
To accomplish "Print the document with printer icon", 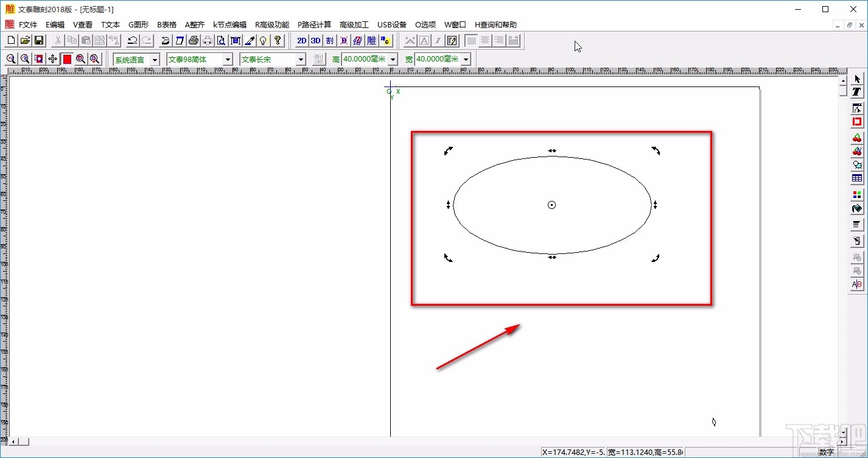I will click(x=194, y=41).
